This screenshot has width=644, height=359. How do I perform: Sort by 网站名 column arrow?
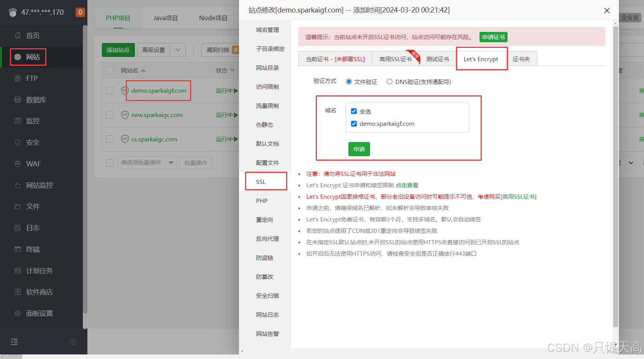143,70
